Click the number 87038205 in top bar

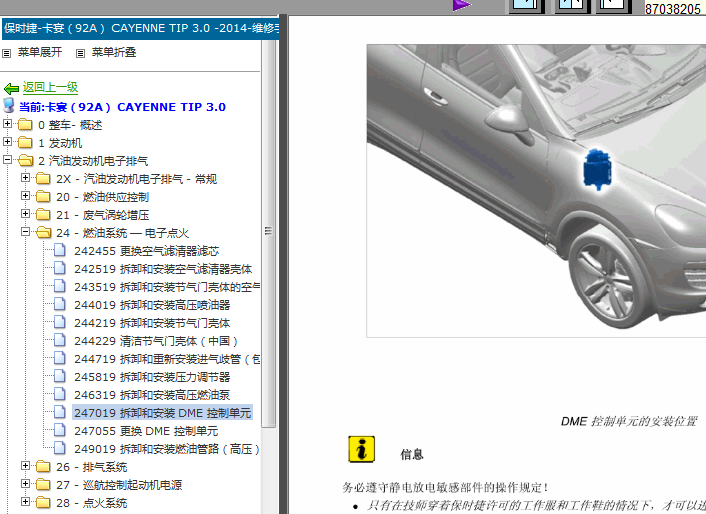click(x=673, y=9)
